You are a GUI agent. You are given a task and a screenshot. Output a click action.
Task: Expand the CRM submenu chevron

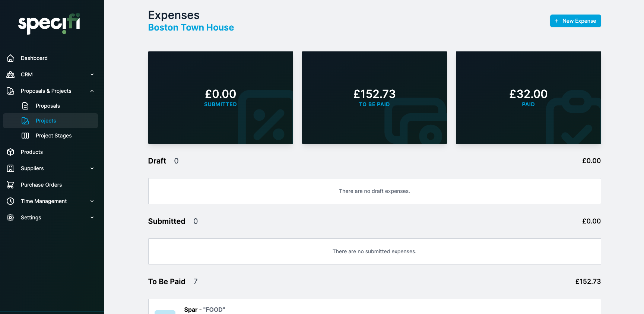pyautogui.click(x=92, y=74)
